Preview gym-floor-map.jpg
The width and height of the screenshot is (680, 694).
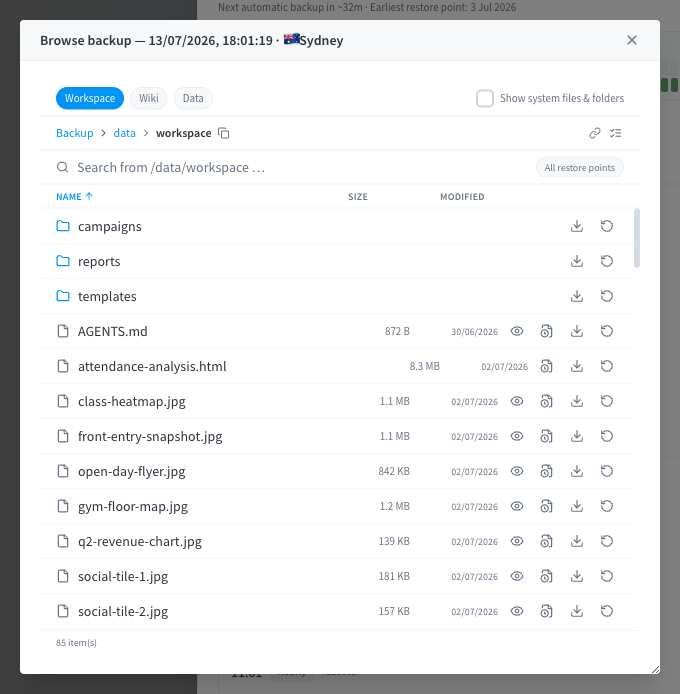[x=517, y=506]
